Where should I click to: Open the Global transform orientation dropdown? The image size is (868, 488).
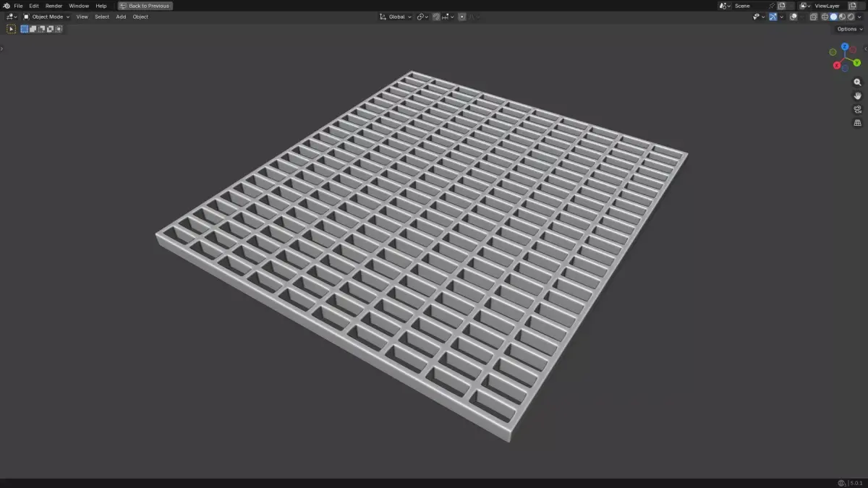(x=396, y=17)
